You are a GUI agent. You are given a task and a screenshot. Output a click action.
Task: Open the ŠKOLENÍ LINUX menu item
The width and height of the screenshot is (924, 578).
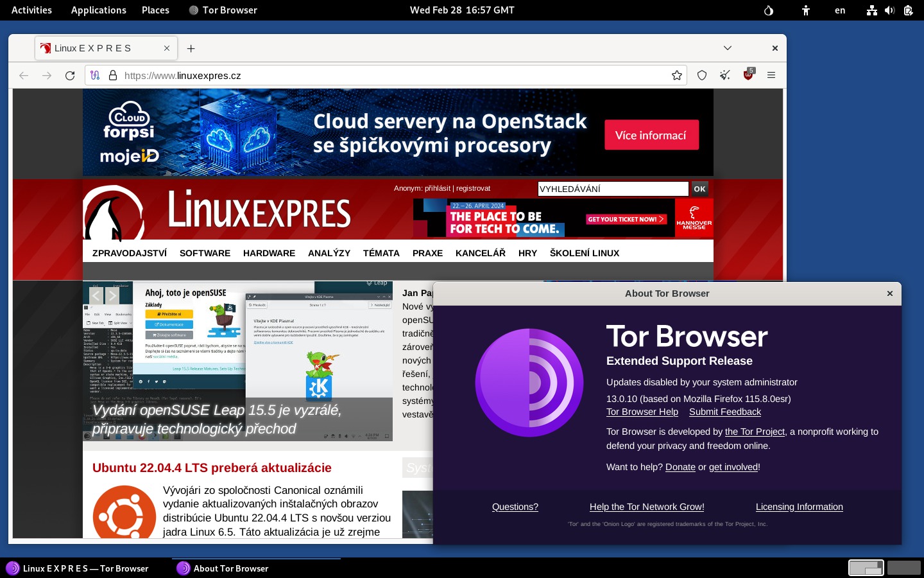pyautogui.click(x=585, y=253)
